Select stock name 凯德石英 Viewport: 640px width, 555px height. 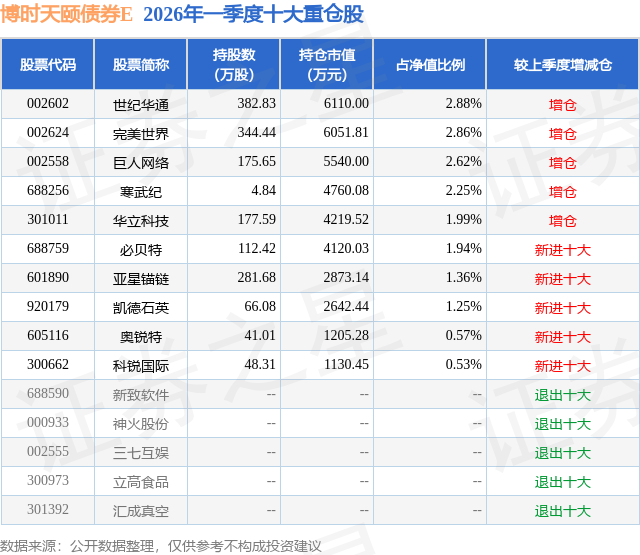(141, 308)
